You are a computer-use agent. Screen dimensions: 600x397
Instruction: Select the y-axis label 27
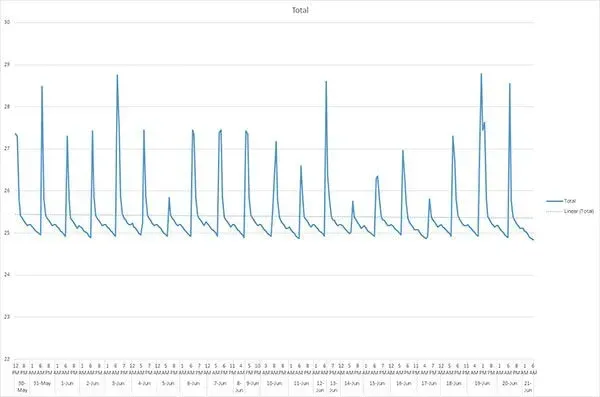[x=7, y=149]
